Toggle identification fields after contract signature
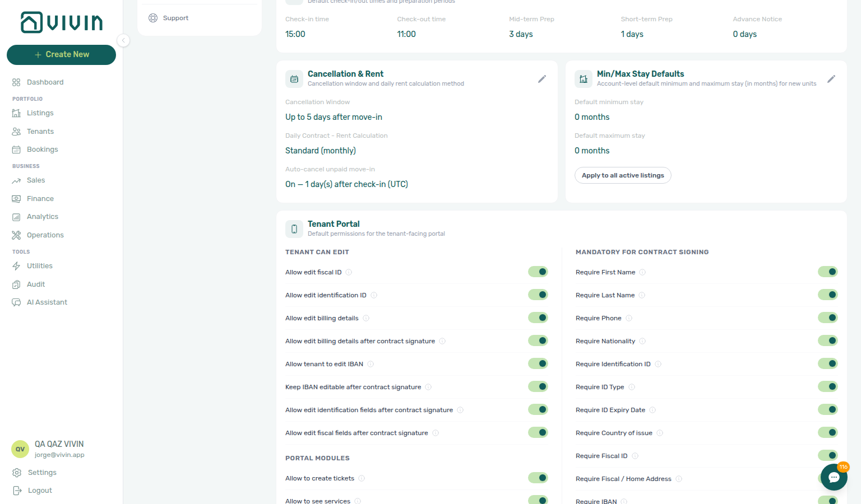This screenshot has width=861, height=504. coord(538,410)
